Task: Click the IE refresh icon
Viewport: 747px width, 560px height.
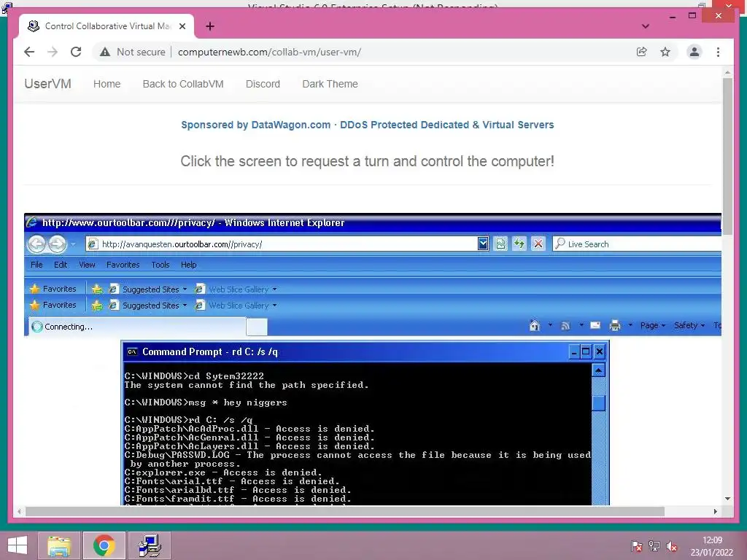Action: tap(519, 244)
